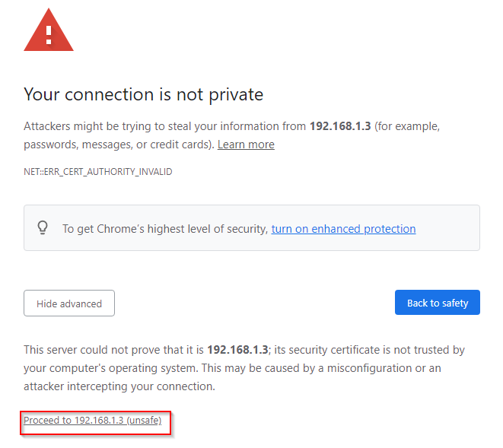Screen dimensions: 503x448
Task: Click the lightbulb tip icon
Action: [43, 228]
